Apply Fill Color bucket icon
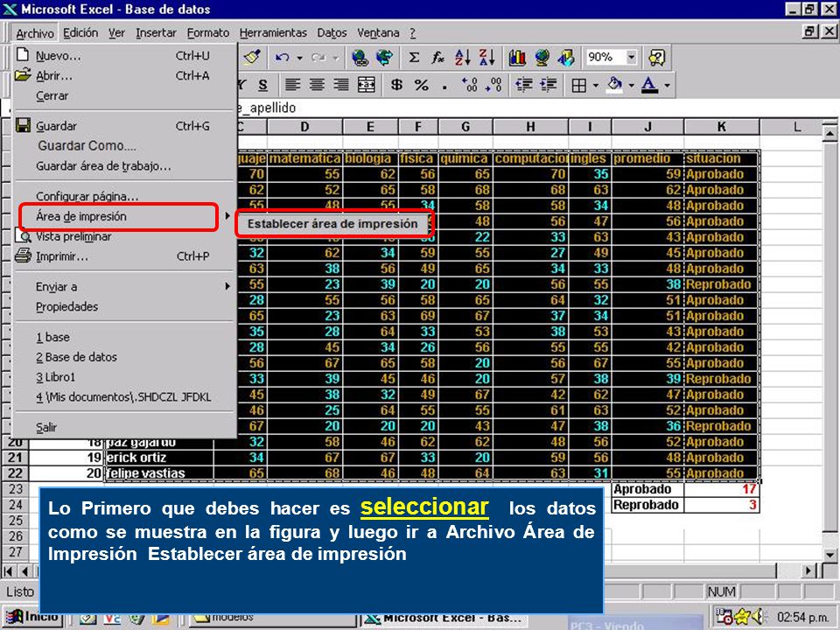 click(x=615, y=85)
